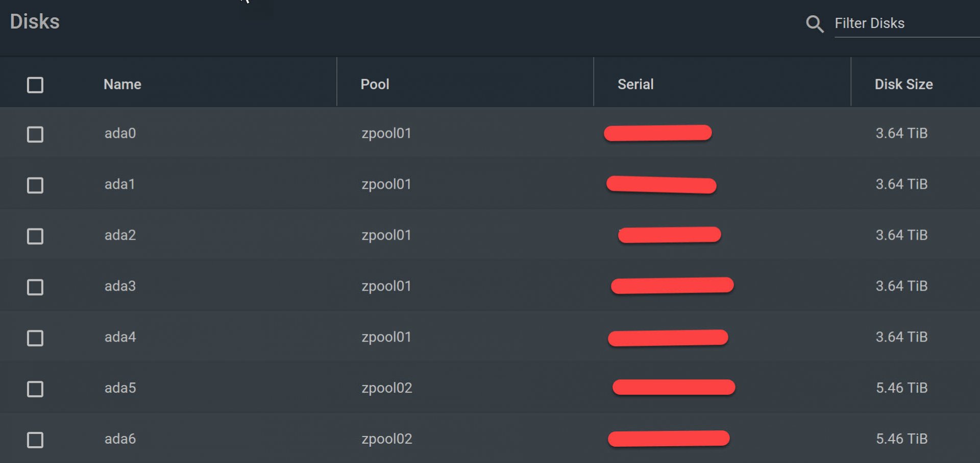This screenshot has height=463, width=980.
Task: Click the redacted serial for ada2
Action: [669, 235]
